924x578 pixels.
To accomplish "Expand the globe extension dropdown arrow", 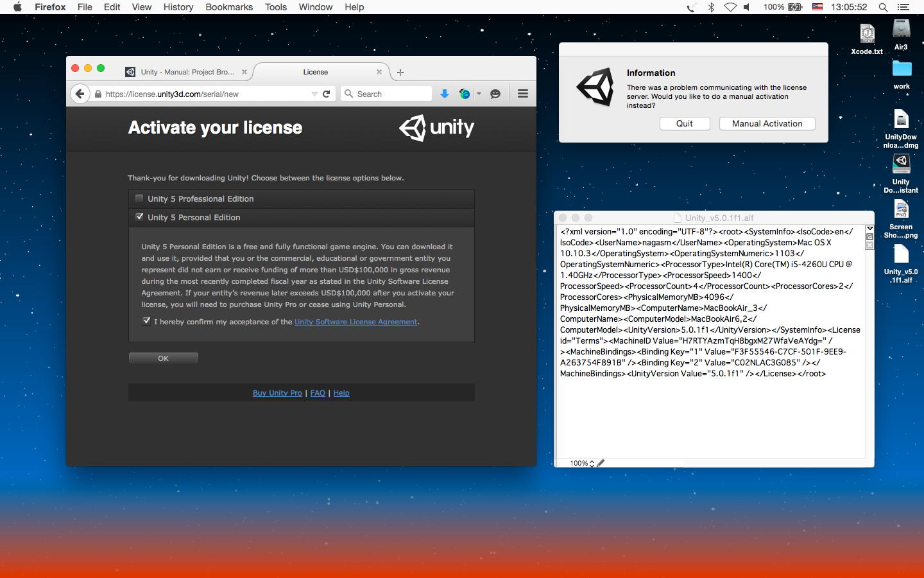I will (x=479, y=94).
